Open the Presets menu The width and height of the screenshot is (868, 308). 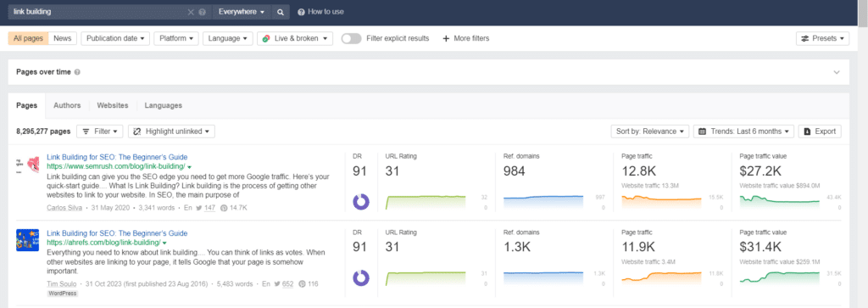pos(822,38)
